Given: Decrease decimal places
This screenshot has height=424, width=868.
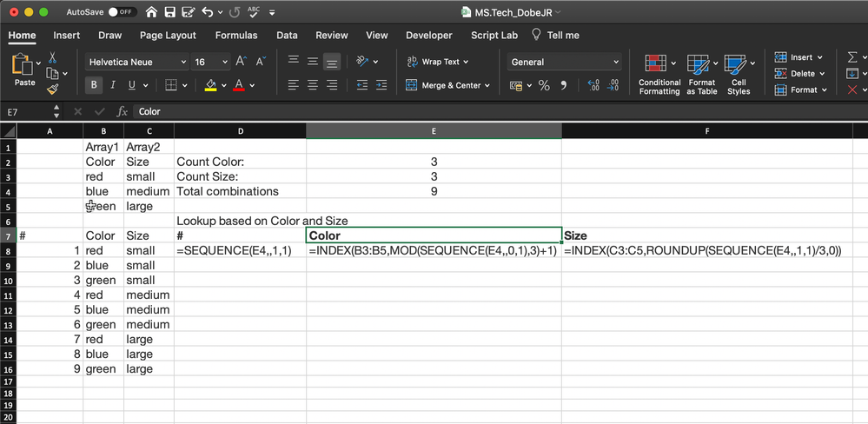Looking at the screenshot, I should 613,85.
